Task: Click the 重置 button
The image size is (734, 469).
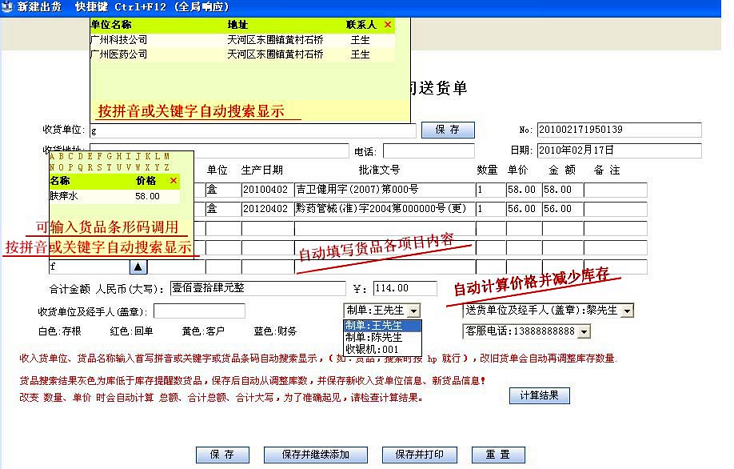Action: pyautogui.click(x=498, y=454)
